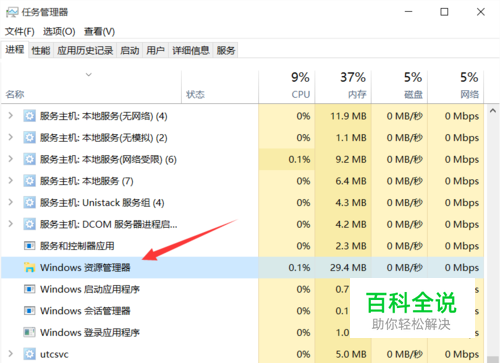
Task: Click gear icon of 服务主机: Unistack 服务组 (4)
Action: (29, 203)
